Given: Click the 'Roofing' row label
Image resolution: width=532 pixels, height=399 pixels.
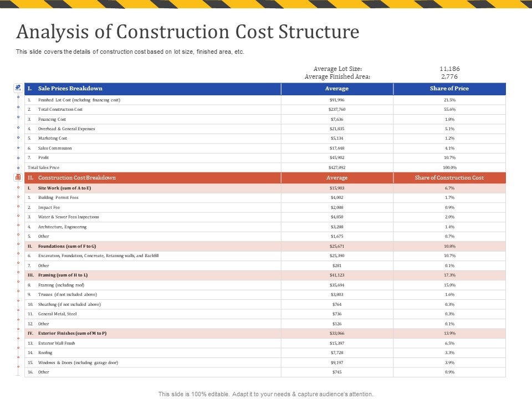Looking at the screenshot, I should pyautogui.click(x=45, y=353).
